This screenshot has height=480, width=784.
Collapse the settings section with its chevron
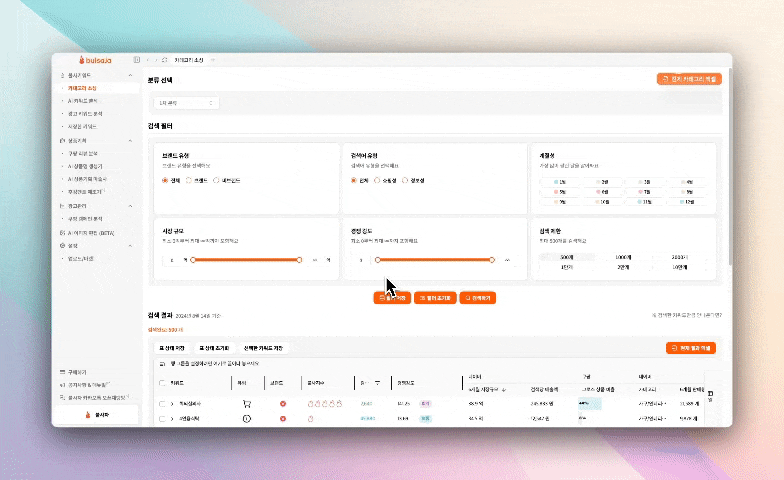point(130,246)
